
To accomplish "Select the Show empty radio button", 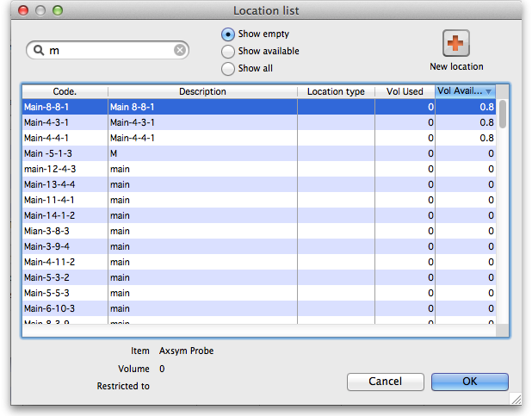I will (228, 34).
